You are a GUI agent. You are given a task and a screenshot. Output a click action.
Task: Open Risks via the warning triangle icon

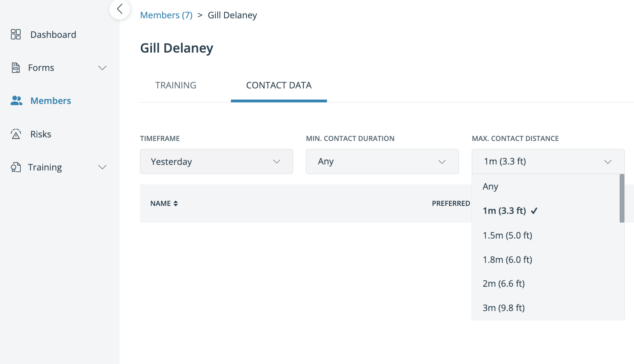coord(16,134)
